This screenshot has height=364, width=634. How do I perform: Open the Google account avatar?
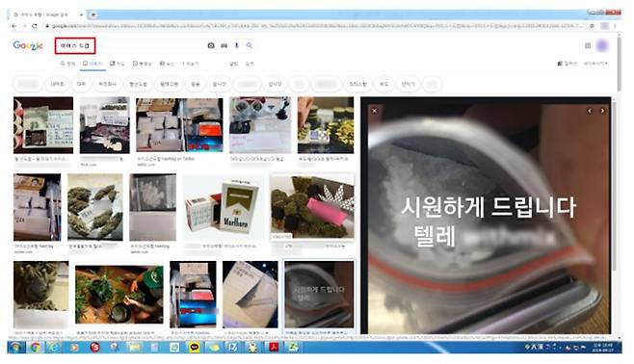(x=602, y=45)
